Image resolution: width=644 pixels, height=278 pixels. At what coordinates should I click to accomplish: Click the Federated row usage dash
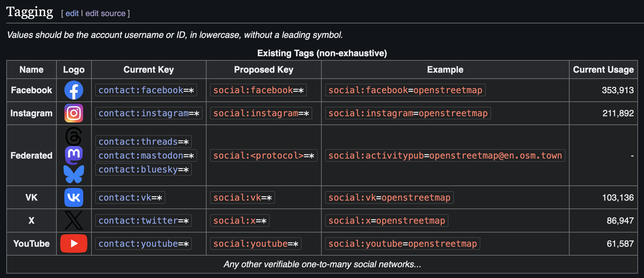click(x=632, y=155)
